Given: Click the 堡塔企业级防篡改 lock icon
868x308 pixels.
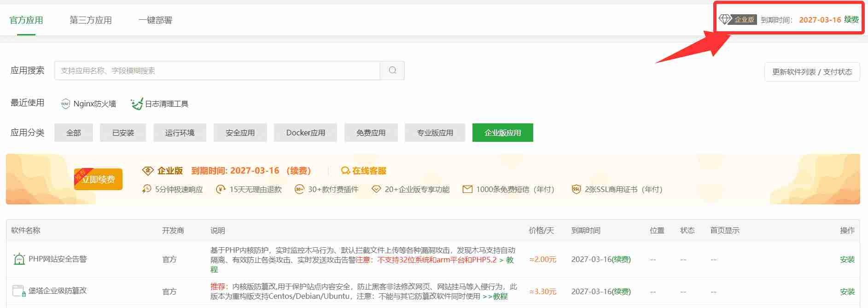Looking at the screenshot, I should pos(19,291).
